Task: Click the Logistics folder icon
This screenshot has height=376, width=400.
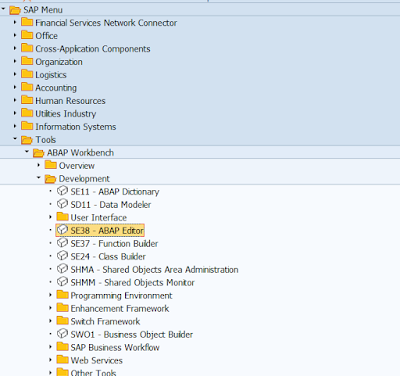Action: (x=27, y=74)
